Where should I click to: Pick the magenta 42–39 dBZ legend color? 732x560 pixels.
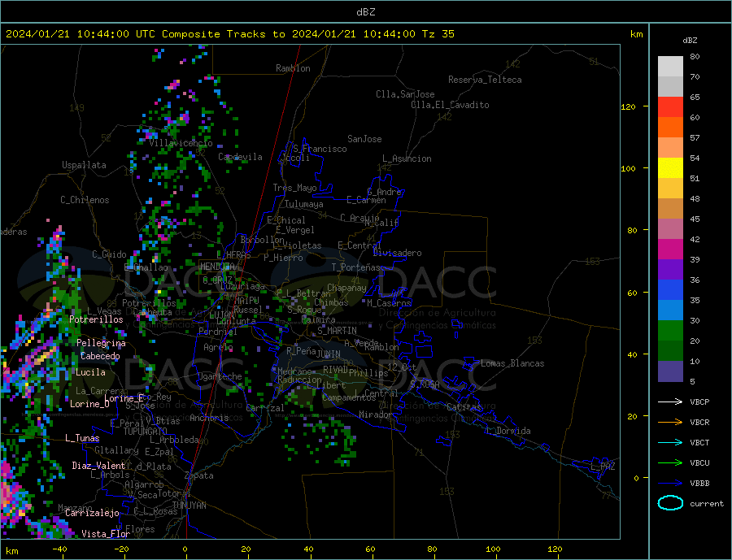click(670, 250)
